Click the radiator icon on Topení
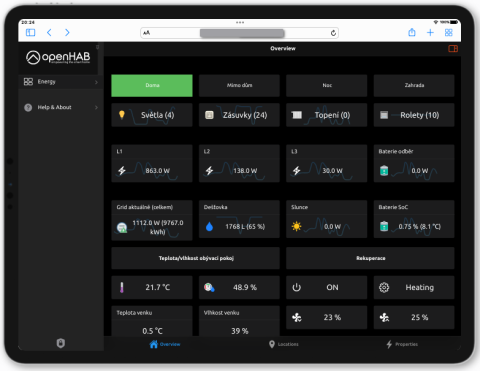Viewport: 480px width, 371px height. (296, 115)
